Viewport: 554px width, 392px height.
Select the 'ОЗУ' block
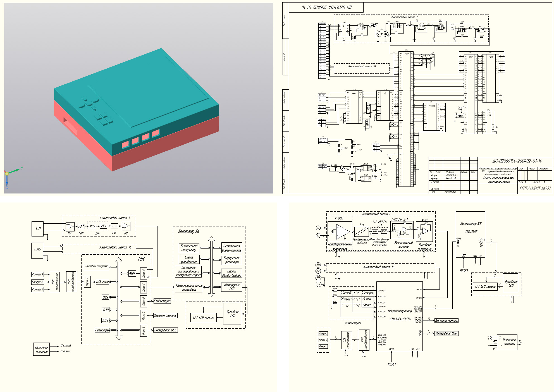[105, 297]
